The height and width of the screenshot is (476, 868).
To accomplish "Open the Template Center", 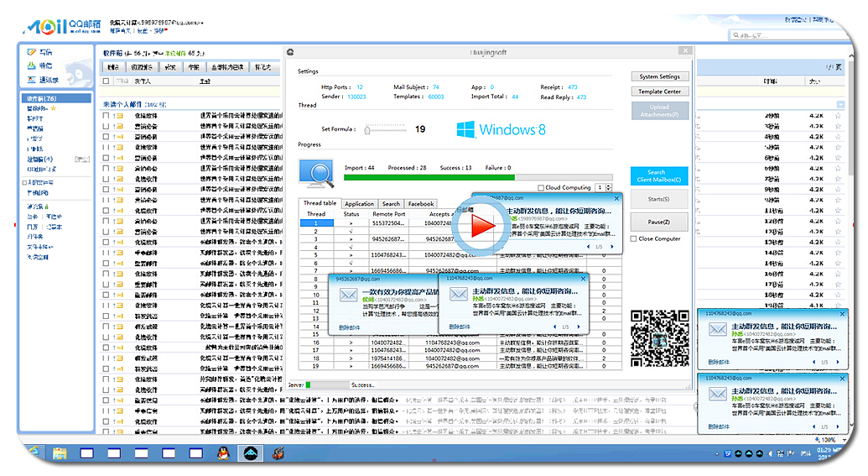I will click(x=659, y=92).
